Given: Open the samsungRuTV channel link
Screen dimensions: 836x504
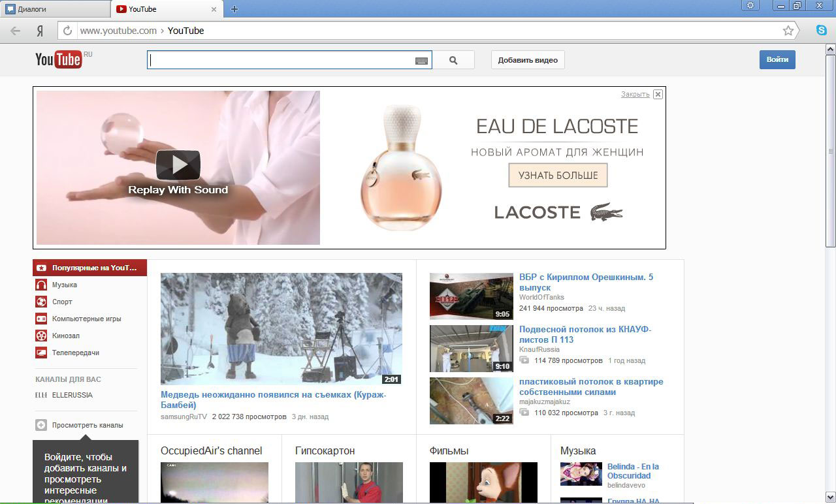Looking at the screenshot, I should pyautogui.click(x=184, y=417).
